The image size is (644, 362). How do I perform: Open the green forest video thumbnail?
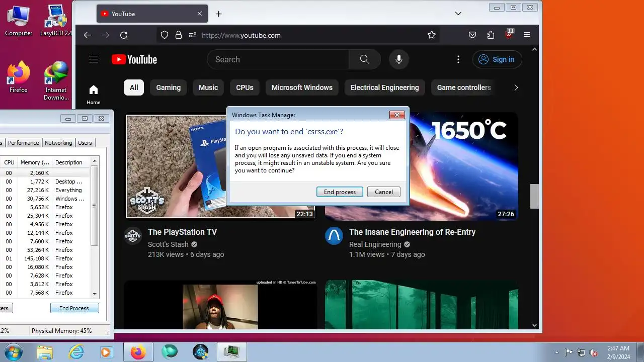[x=422, y=305]
